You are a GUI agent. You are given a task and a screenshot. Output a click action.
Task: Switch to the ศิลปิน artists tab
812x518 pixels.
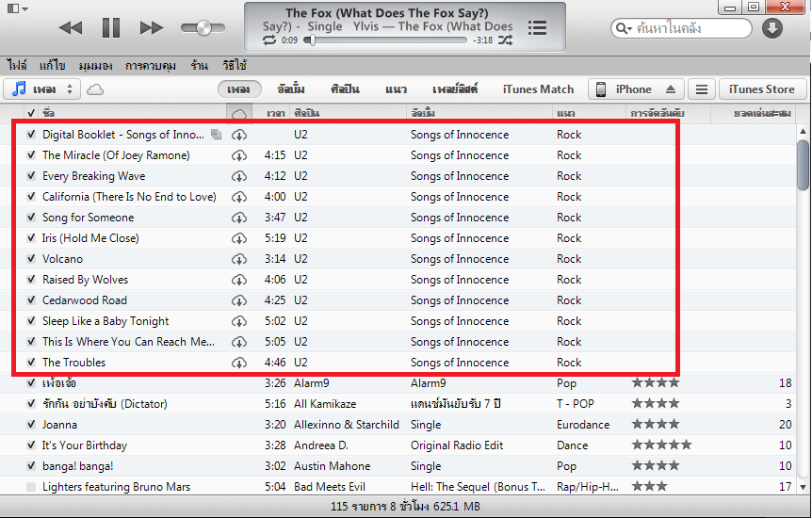click(345, 89)
